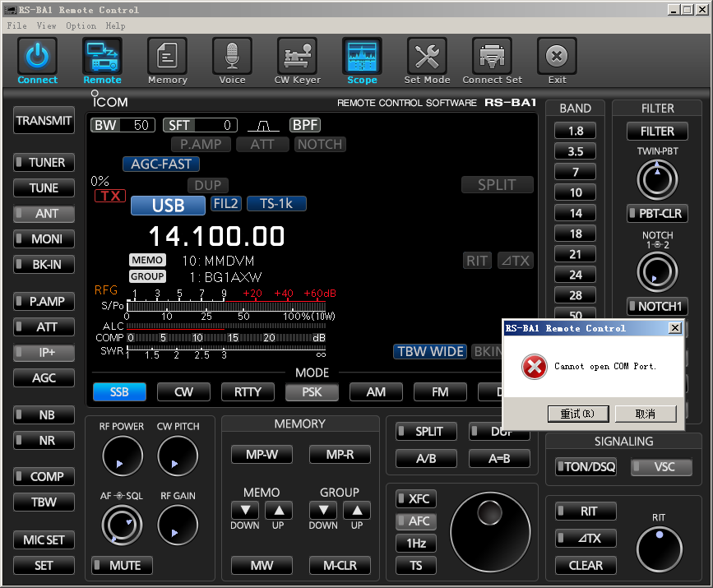Close the error dialog with X

click(x=675, y=328)
